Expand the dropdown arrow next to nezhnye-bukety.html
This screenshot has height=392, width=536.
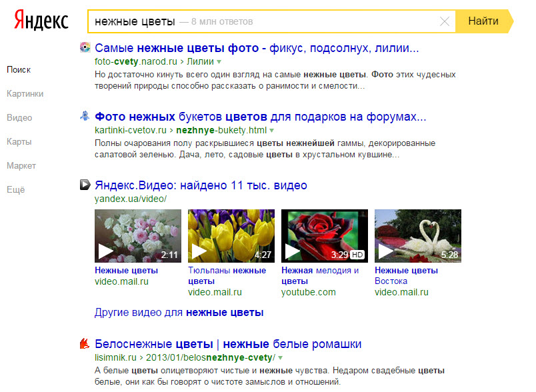click(x=272, y=131)
